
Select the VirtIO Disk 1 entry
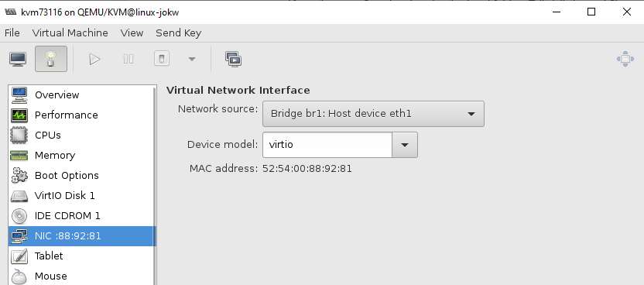(82, 195)
